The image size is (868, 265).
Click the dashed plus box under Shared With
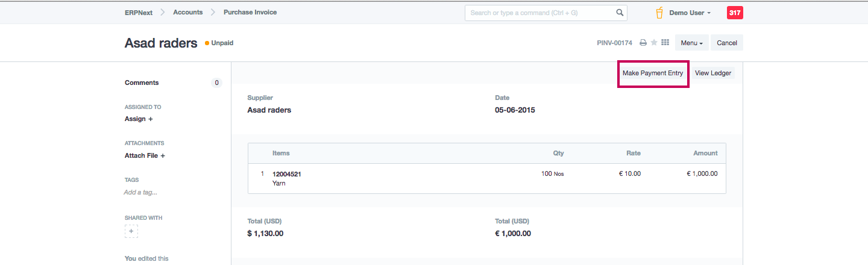[x=131, y=231]
